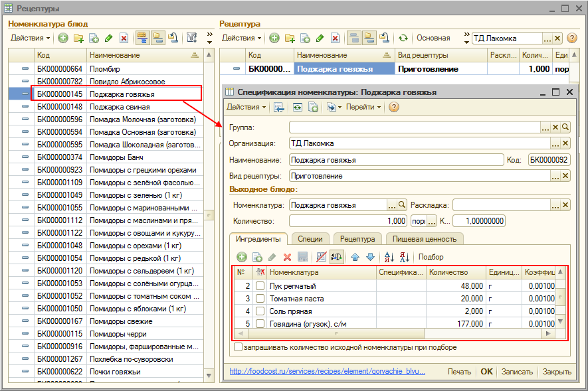Open the Пищевая ценность tab
588x391 pixels.
pos(425,239)
